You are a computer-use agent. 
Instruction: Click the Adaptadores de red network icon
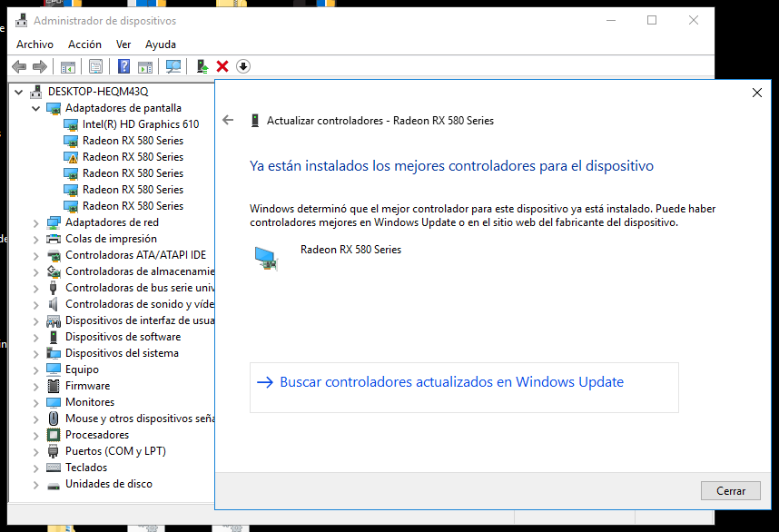[54, 222]
